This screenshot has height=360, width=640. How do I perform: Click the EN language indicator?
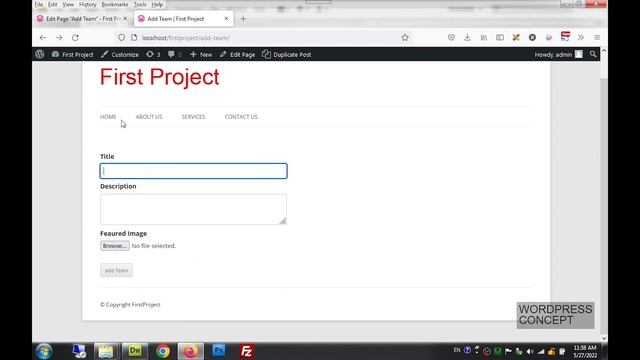pyautogui.click(x=457, y=350)
